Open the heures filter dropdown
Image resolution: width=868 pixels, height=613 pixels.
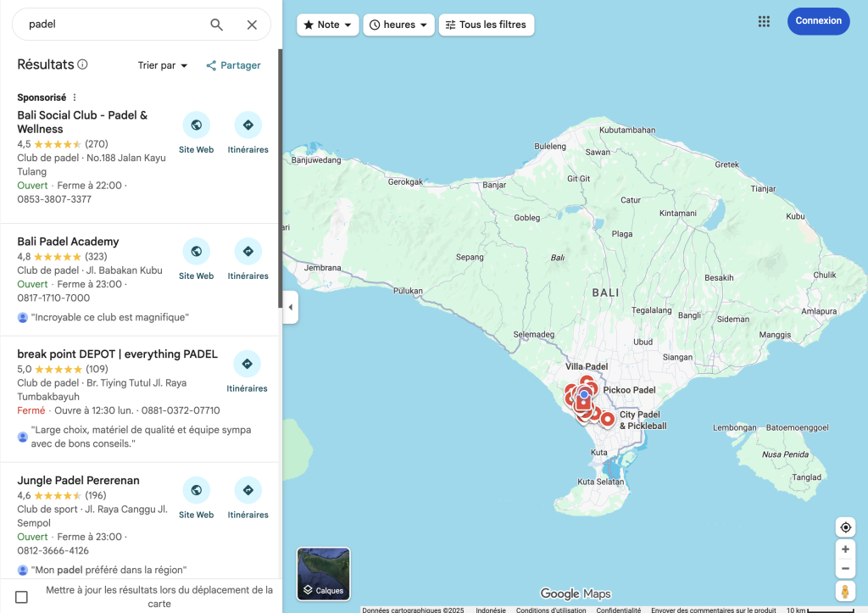(x=398, y=25)
